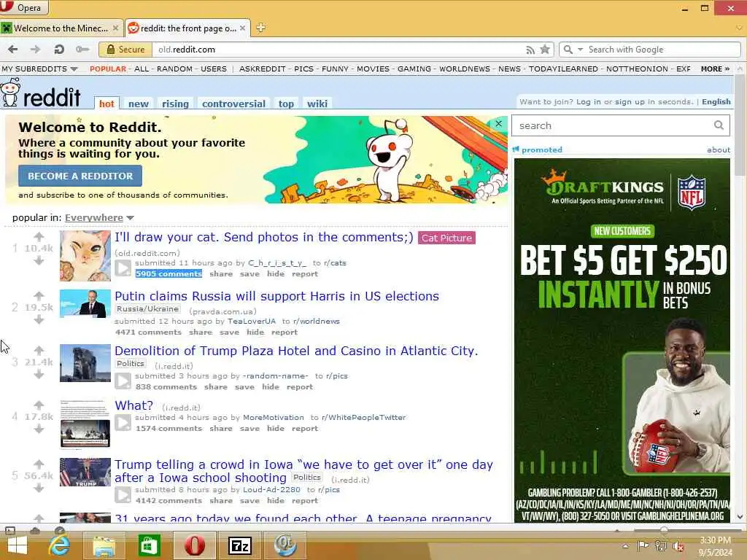
Task: Click the address bar URL field
Action: click(x=338, y=50)
